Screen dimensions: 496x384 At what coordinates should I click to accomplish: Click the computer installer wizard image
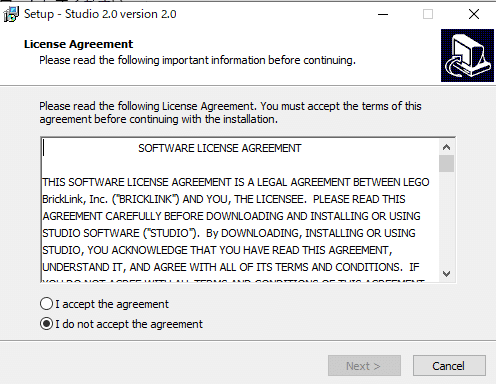[x=467, y=55]
